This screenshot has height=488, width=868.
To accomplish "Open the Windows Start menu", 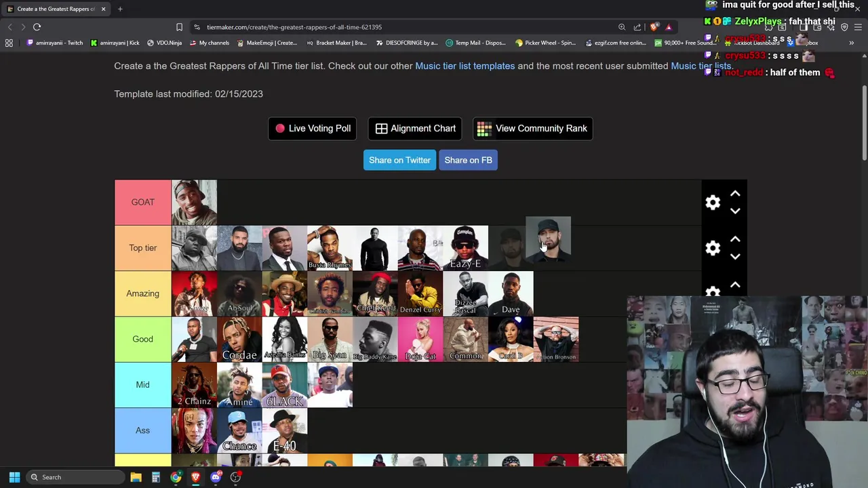I will (x=14, y=477).
